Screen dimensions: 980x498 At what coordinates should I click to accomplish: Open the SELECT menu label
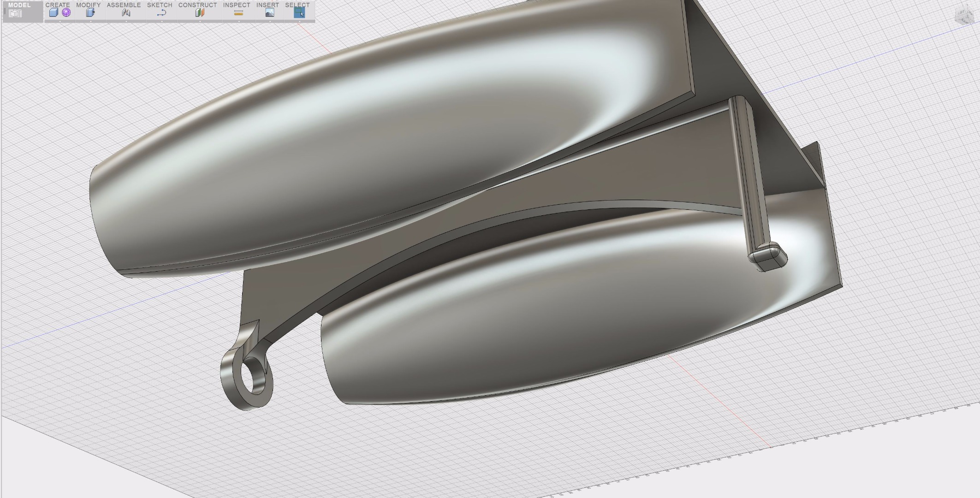pos(297,5)
